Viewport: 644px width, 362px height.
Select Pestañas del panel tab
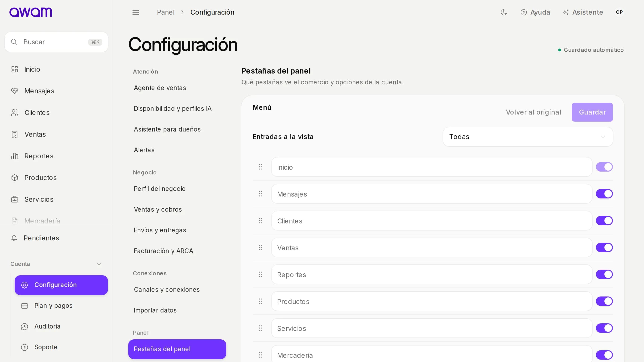(x=177, y=349)
